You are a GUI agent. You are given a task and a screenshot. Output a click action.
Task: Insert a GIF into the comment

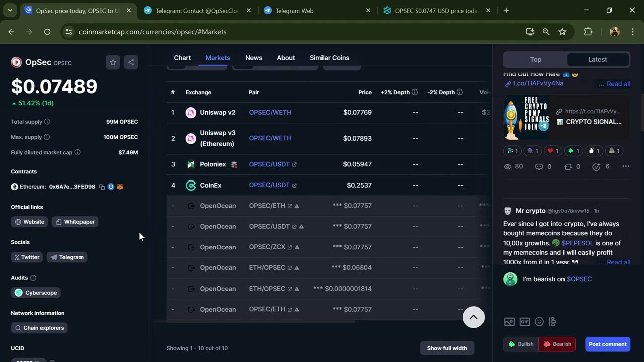(x=525, y=322)
